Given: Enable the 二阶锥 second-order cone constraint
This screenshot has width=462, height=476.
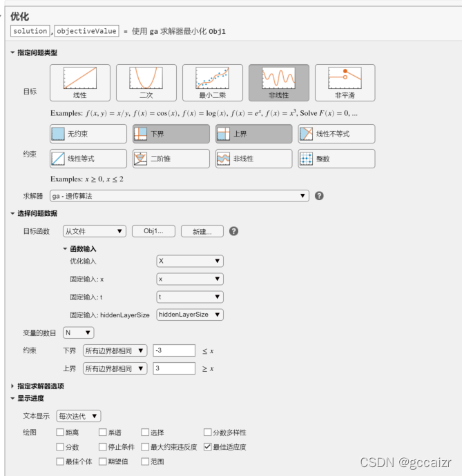Looking at the screenshot, I should (x=171, y=159).
